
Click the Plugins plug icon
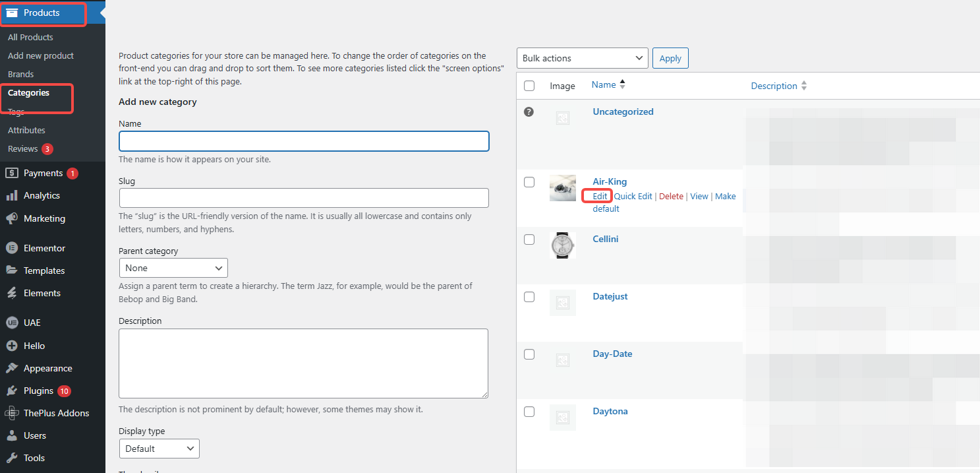[x=12, y=391]
